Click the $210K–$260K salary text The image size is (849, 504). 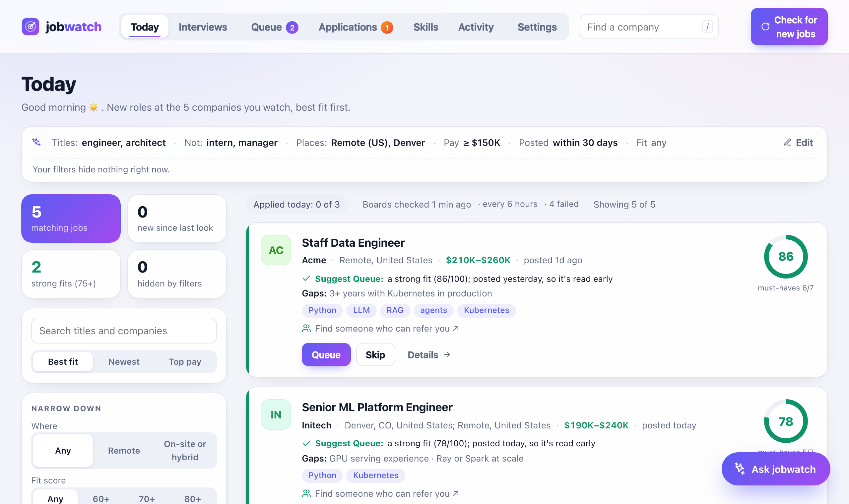pyautogui.click(x=478, y=260)
